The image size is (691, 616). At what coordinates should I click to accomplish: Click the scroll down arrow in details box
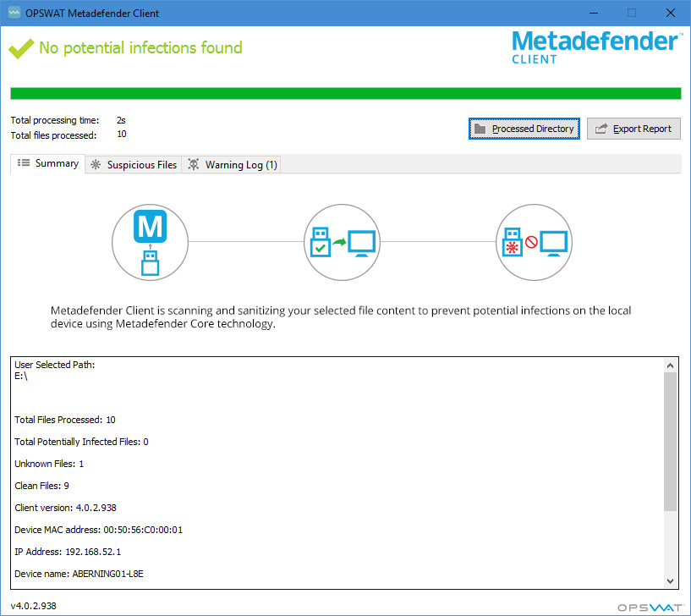(671, 581)
